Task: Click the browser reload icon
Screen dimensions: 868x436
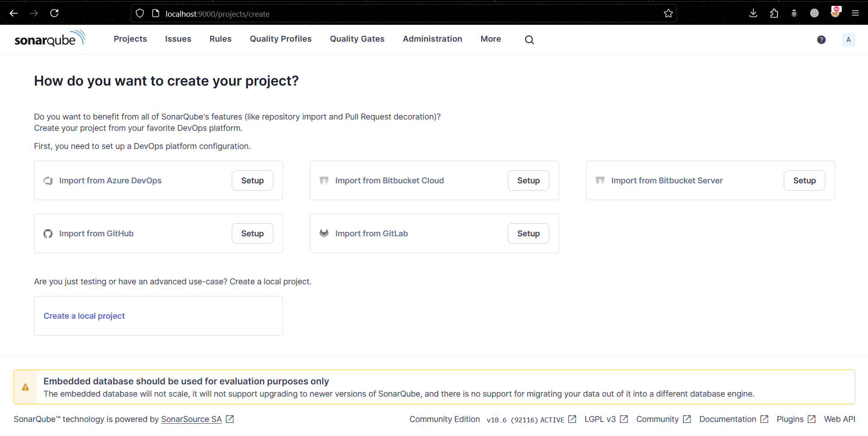Action: [x=54, y=13]
